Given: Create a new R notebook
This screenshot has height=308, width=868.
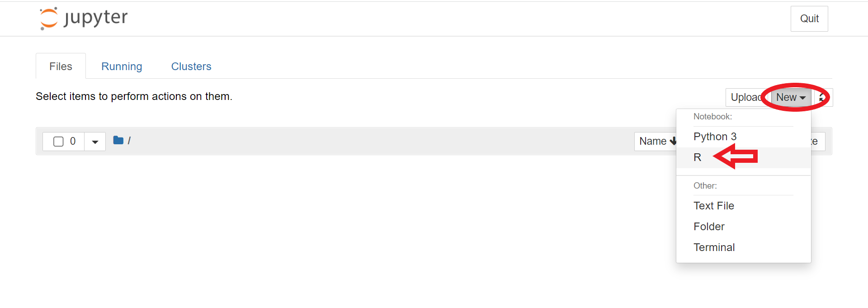Looking at the screenshot, I should click(x=698, y=157).
